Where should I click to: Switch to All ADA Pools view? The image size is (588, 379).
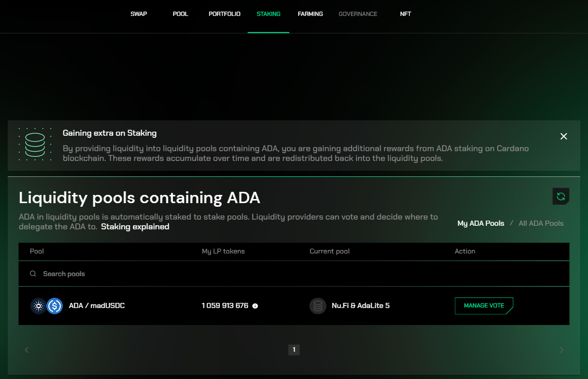coord(541,223)
